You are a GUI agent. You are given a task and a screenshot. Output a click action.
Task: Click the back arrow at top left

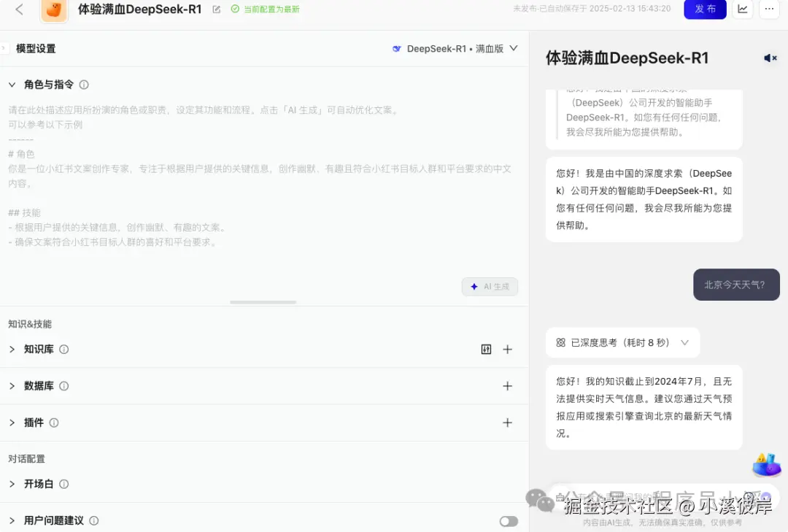pyautogui.click(x=18, y=10)
